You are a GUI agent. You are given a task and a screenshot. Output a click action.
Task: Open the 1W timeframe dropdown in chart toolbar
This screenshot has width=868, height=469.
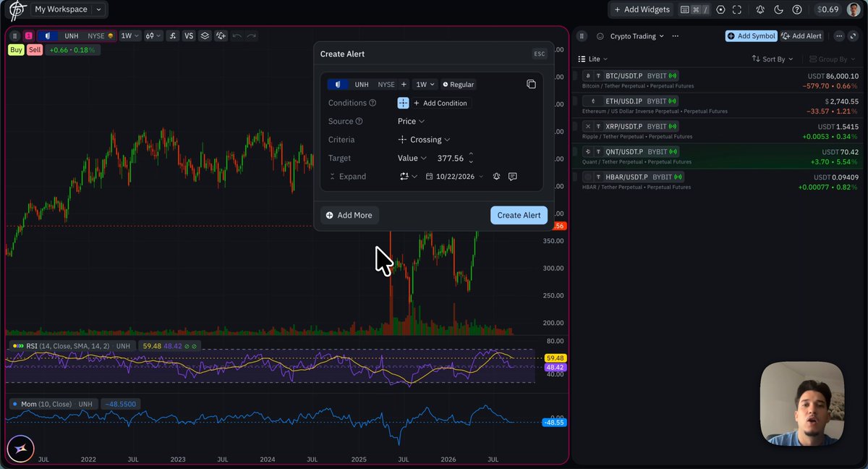point(129,35)
